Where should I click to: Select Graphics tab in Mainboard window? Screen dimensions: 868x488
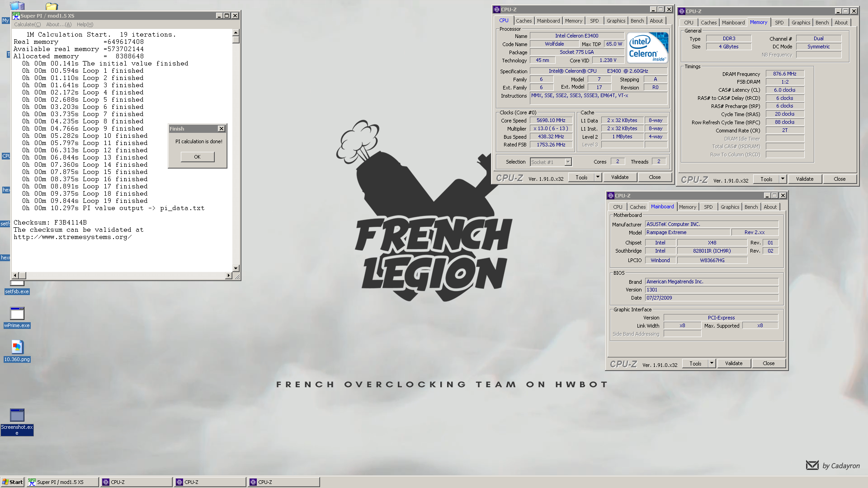(730, 207)
